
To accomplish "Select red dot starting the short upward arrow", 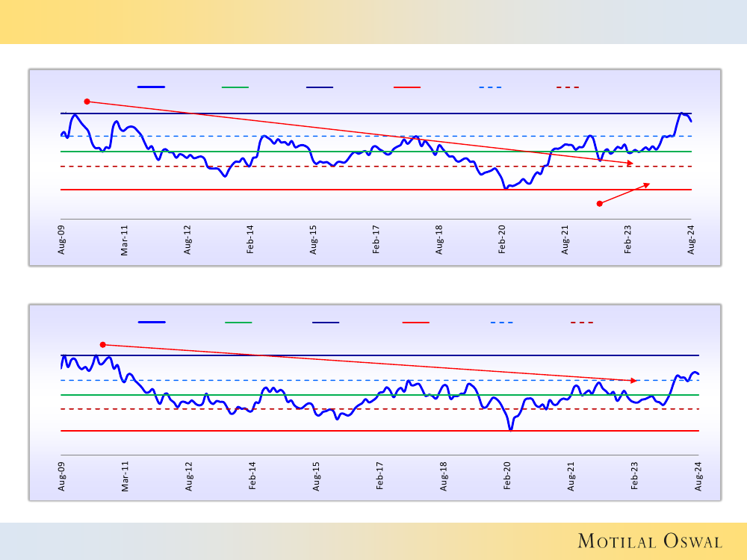I will pos(599,203).
